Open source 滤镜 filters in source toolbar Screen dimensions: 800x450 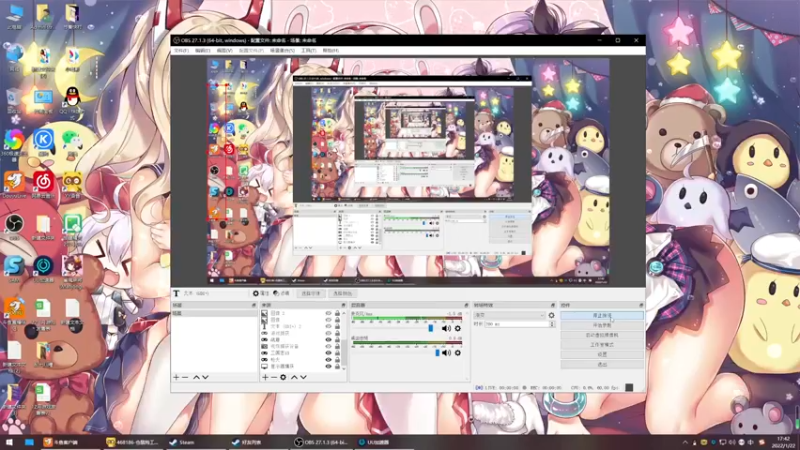(x=281, y=293)
